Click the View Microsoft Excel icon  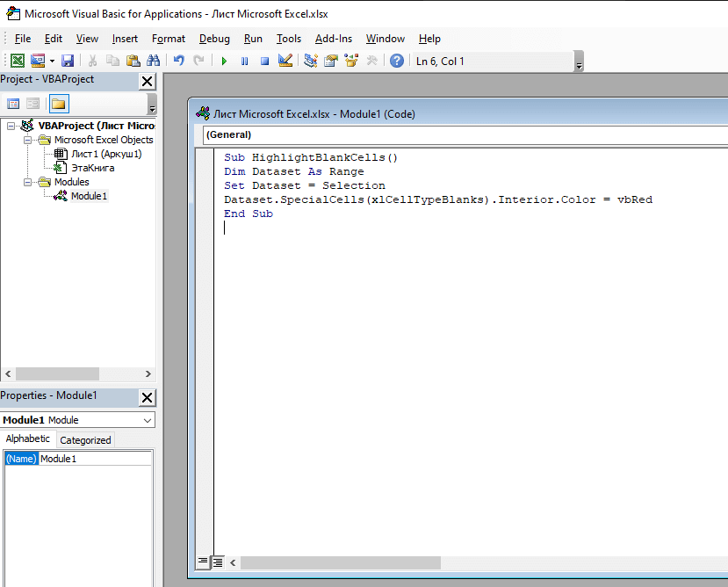pyautogui.click(x=18, y=61)
